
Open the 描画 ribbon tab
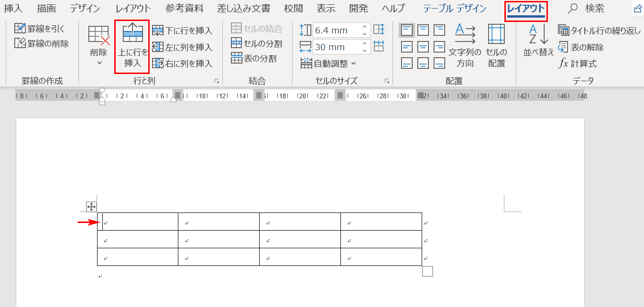click(x=46, y=8)
